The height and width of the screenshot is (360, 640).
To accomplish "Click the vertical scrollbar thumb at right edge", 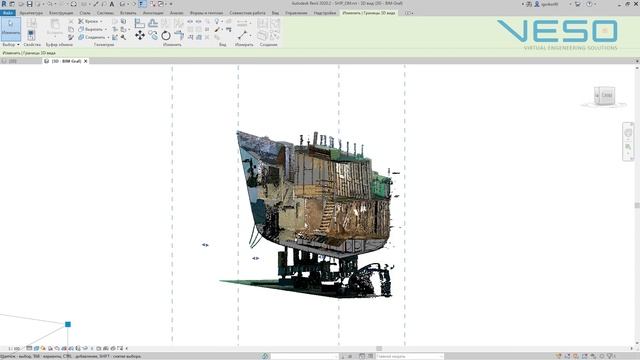I will click(637, 205).
